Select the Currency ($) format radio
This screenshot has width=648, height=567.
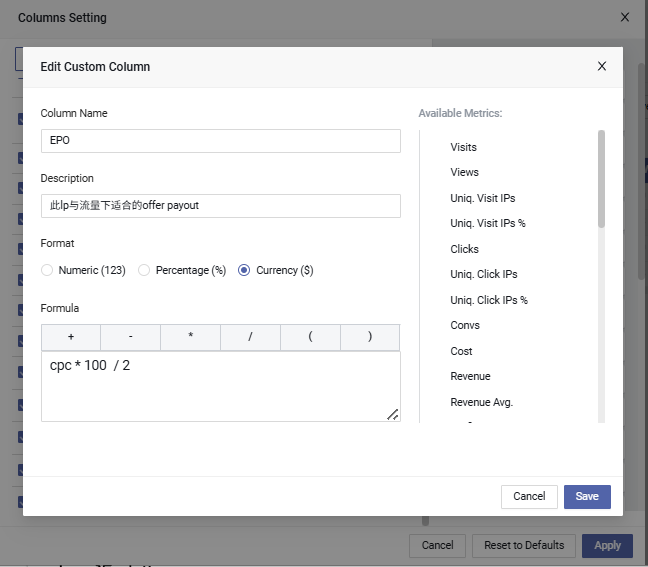[244, 270]
